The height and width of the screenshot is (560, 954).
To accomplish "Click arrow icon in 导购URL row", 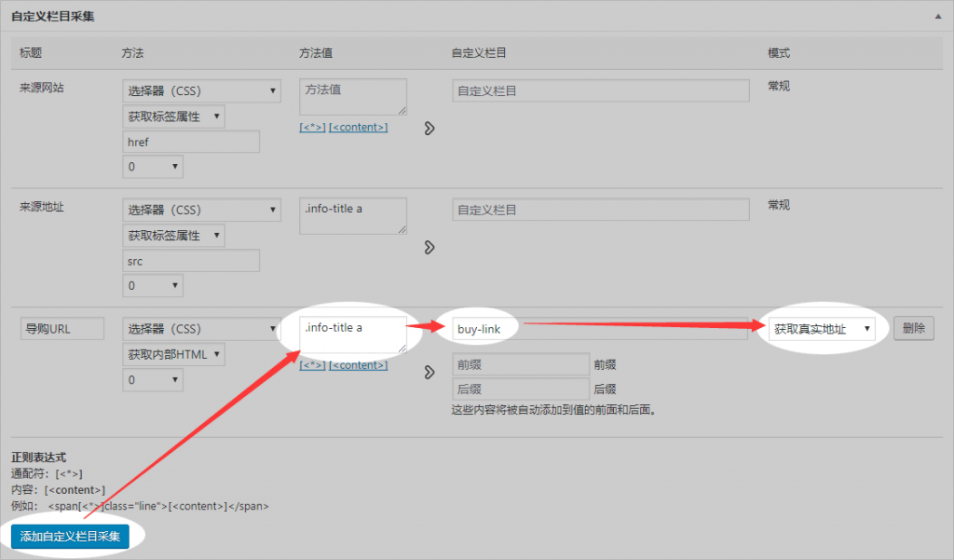I will tap(429, 372).
